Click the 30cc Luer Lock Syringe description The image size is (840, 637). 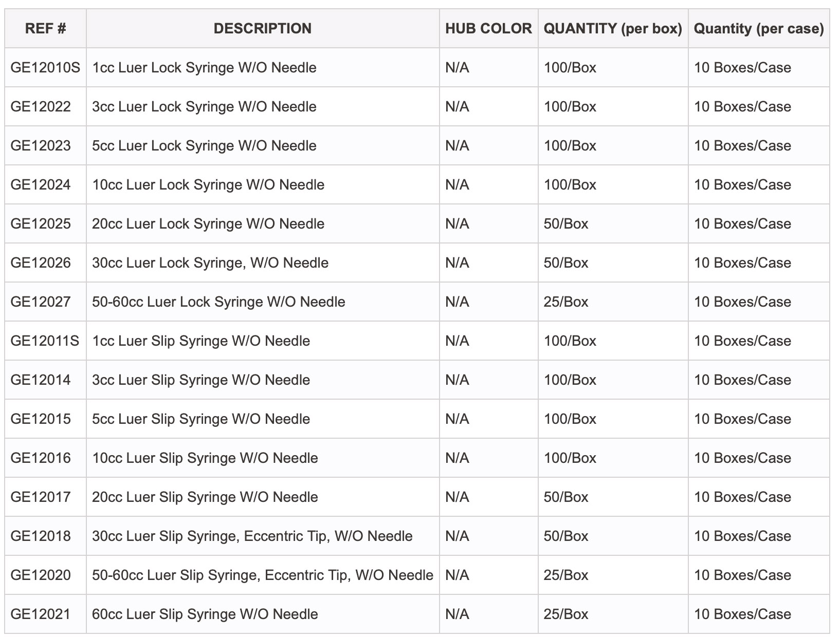[x=210, y=263]
